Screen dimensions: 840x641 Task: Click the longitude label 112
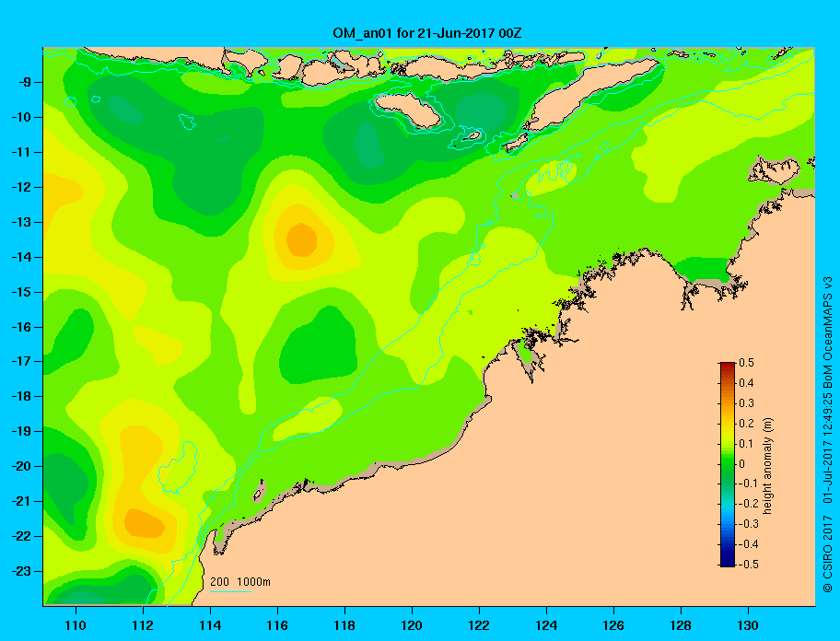(x=143, y=625)
